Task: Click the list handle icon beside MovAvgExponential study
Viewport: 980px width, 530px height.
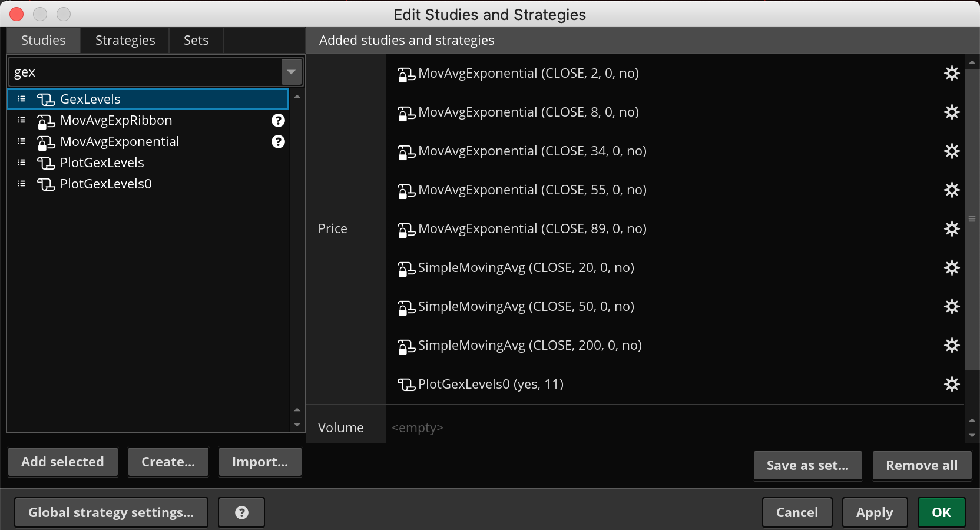Action: [x=22, y=141]
